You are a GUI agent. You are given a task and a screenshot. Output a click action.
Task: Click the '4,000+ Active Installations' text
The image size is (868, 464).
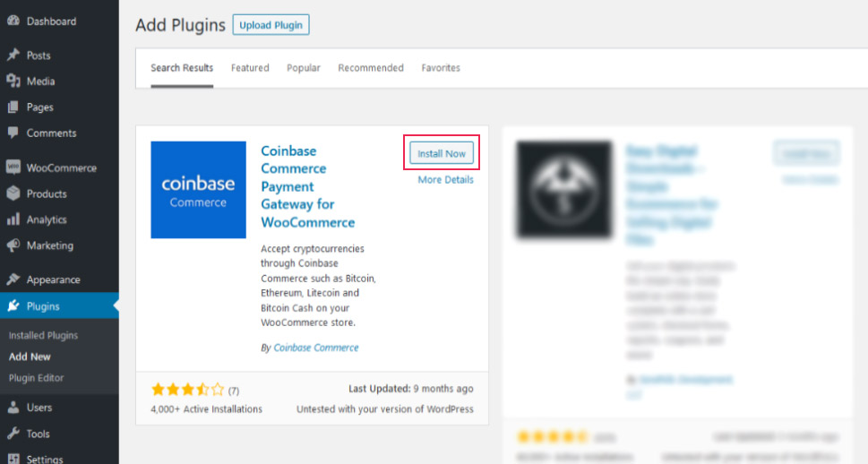point(207,409)
